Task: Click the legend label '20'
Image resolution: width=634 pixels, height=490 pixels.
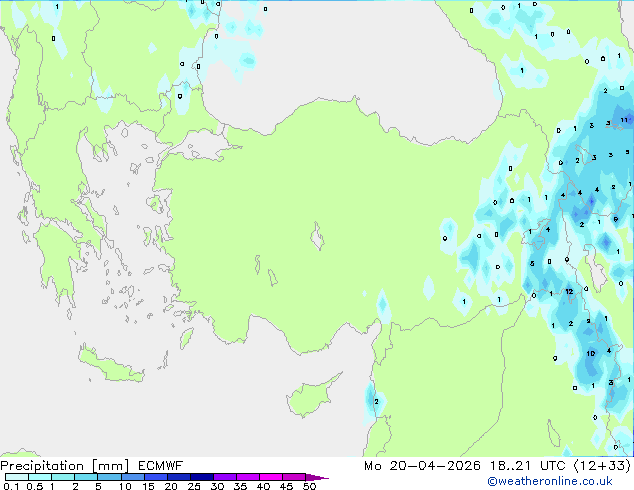Action: (x=171, y=486)
